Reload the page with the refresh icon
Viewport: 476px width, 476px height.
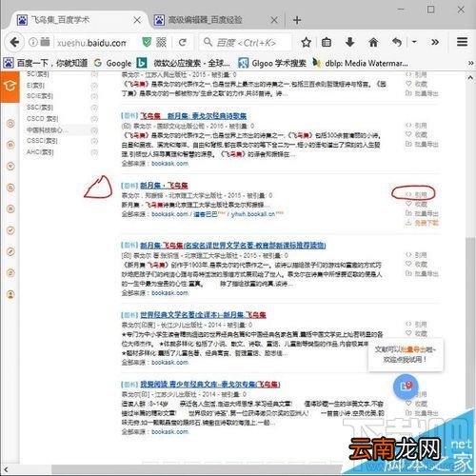coord(183,42)
